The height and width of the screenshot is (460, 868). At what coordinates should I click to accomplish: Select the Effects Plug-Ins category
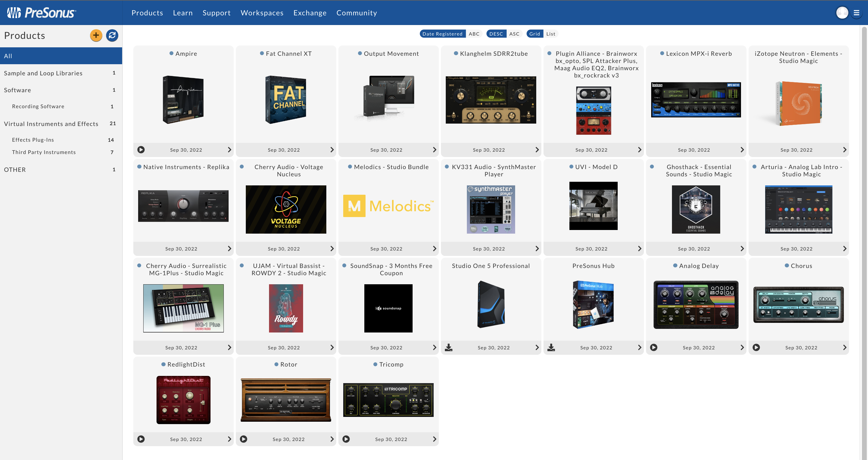(x=33, y=140)
